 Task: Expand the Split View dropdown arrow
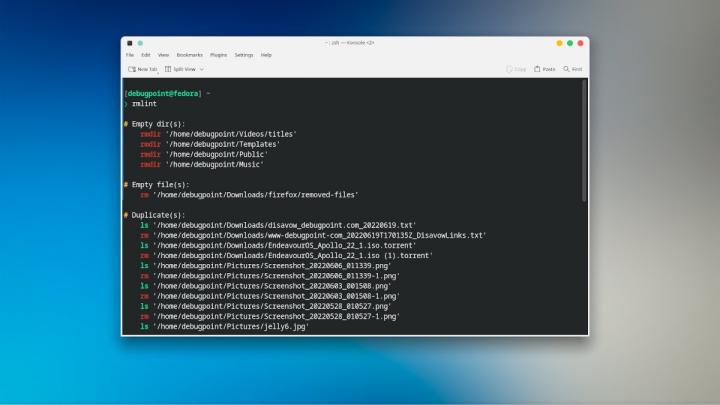202,69
